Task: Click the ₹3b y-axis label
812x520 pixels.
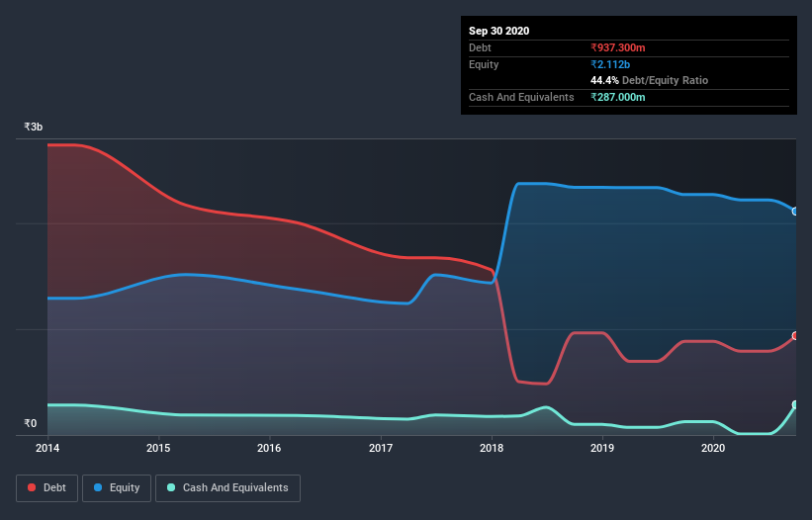Action: tap(34, 127)
